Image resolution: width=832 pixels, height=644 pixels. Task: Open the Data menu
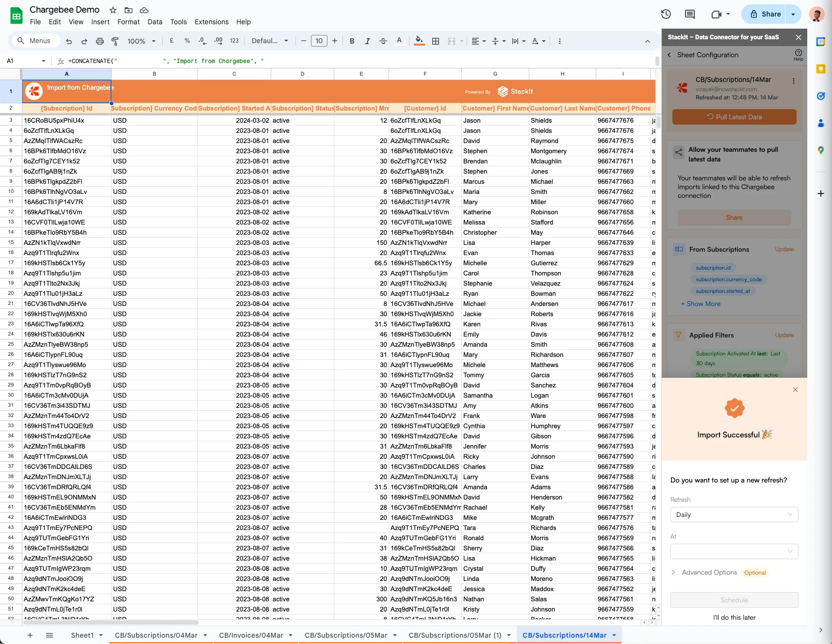click(x=155, y=22)
